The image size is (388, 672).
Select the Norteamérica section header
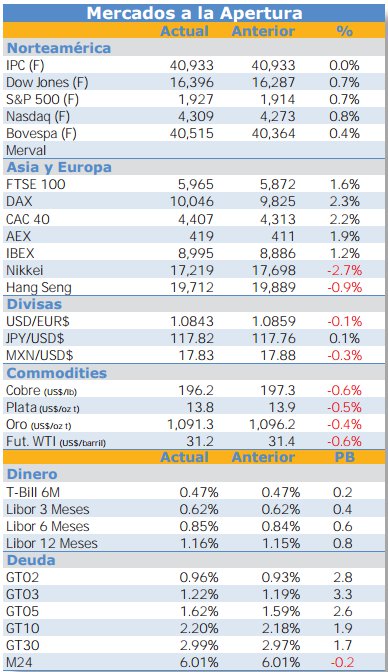tap(59, 48)
